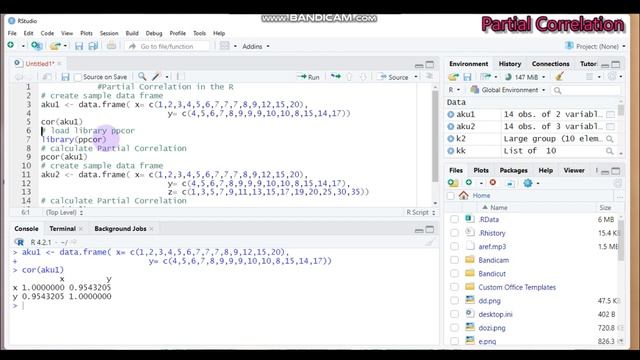Click the Save all open documents icon
This screenshot has width=640, height=360.
(x=93, y=46)
